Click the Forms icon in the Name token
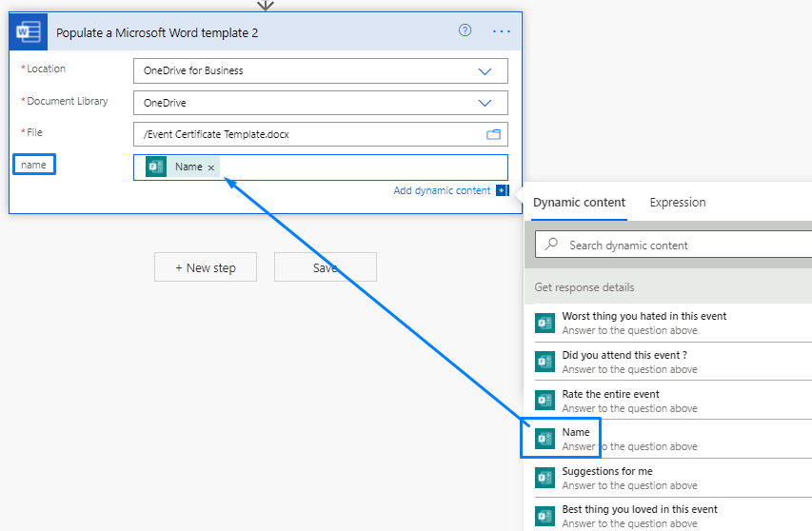 (156, 167)
